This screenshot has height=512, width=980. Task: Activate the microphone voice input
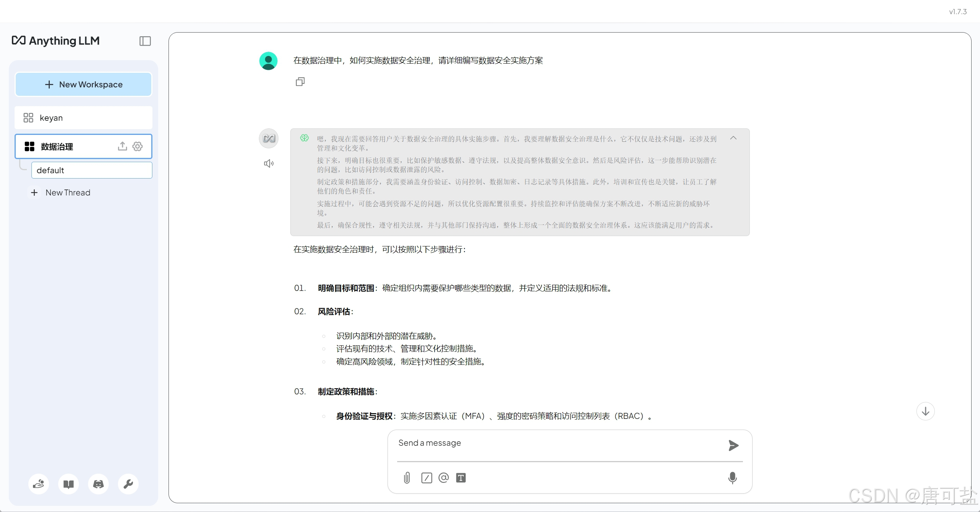(x=732, y=478)
